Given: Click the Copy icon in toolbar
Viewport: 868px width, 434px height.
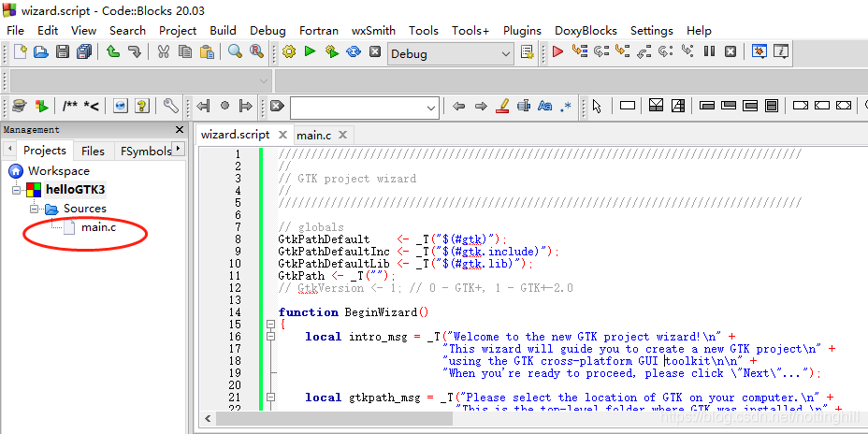Looking at the screenshot, I should [185, 52].
